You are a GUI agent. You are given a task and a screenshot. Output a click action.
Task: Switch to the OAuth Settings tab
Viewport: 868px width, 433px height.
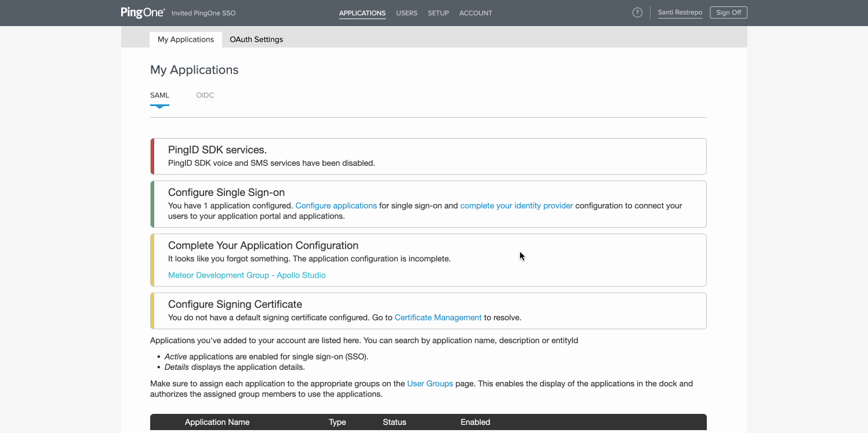(x=256, y=39)
